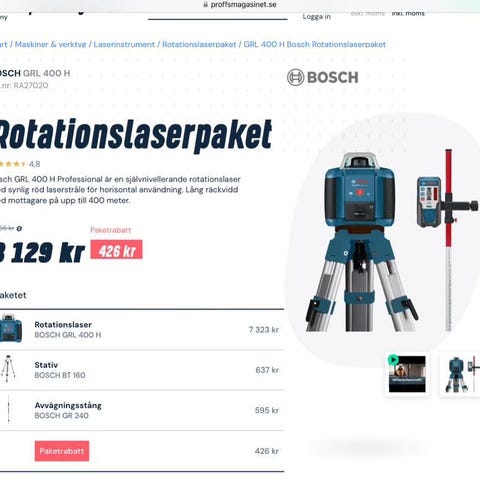Open Avvägningsstång rod item image

point(8,410)
